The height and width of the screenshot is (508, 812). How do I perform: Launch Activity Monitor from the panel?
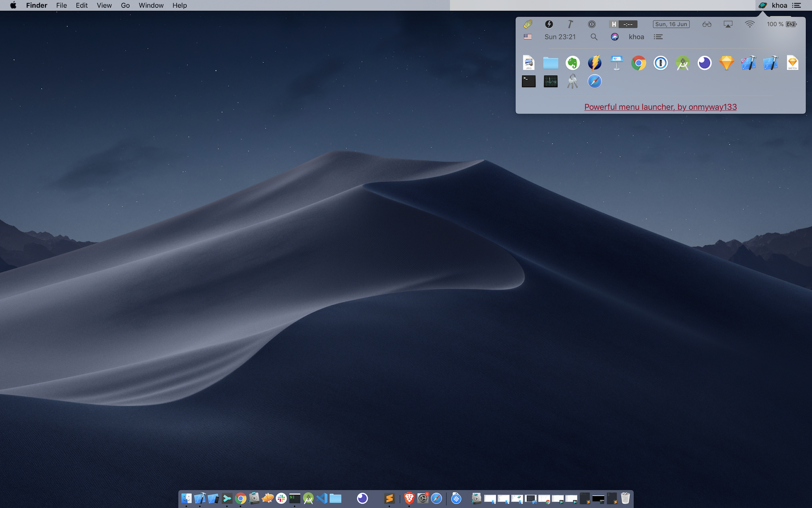551,81
